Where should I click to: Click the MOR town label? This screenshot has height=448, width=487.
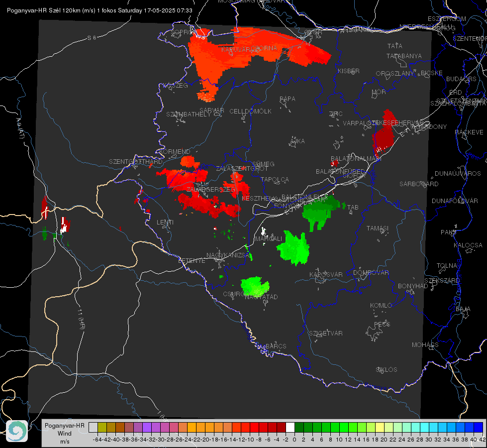[x=379, y=92]
